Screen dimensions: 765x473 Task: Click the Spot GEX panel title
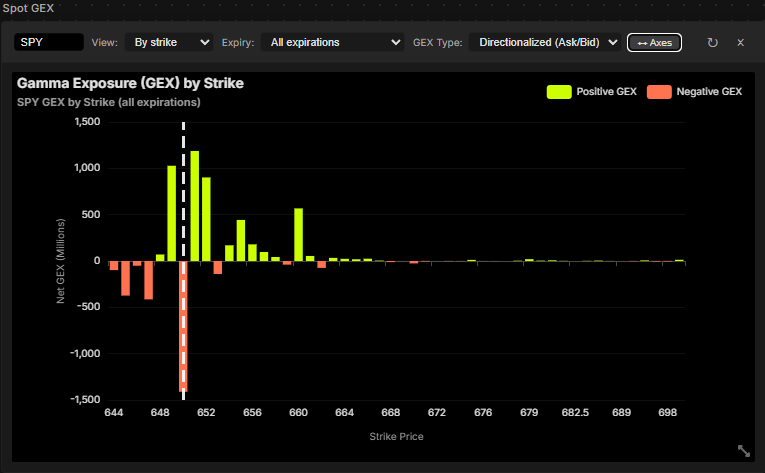pyautogui.click(x=29, y=8)
